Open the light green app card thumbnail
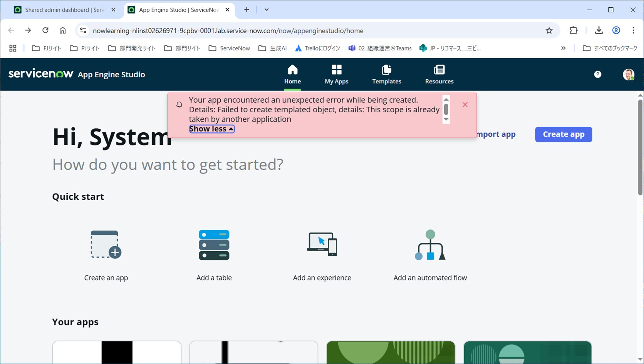The width and height of the screenshot is (644, 364). point(391,352)
